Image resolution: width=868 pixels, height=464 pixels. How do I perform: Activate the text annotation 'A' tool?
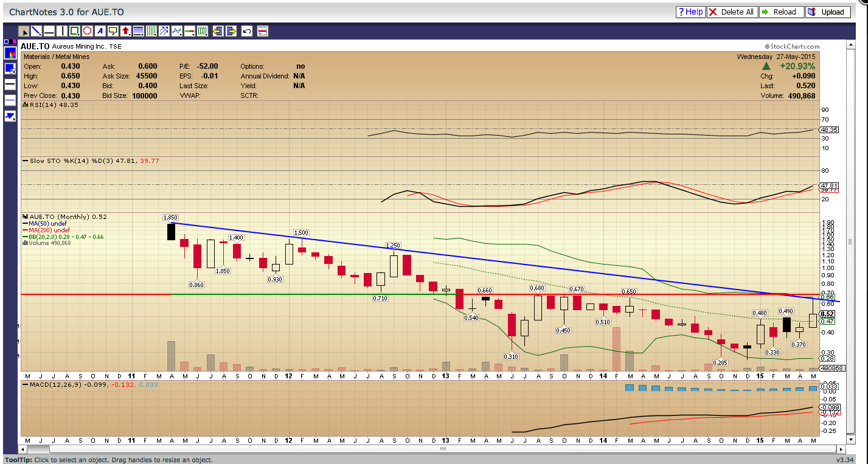100,31
